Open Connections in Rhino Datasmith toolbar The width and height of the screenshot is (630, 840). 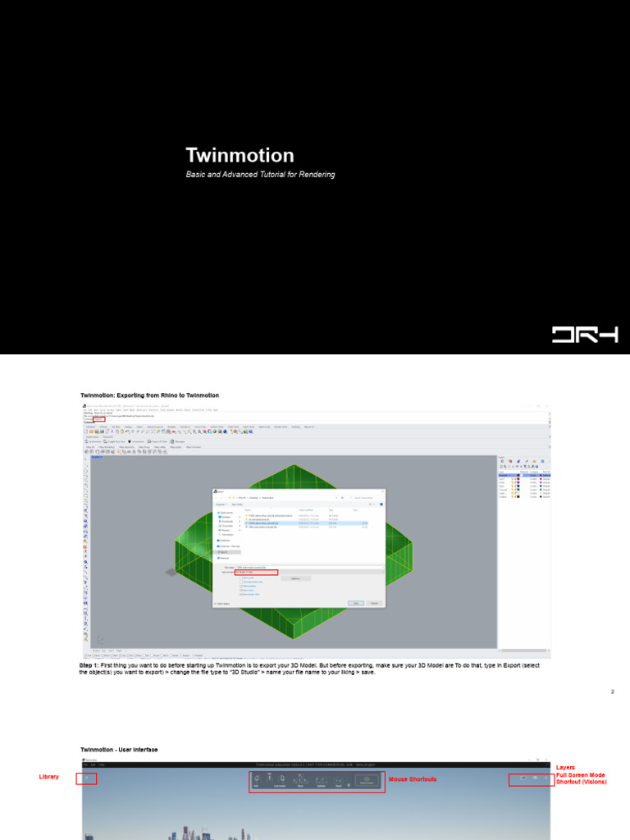(136, 441)
